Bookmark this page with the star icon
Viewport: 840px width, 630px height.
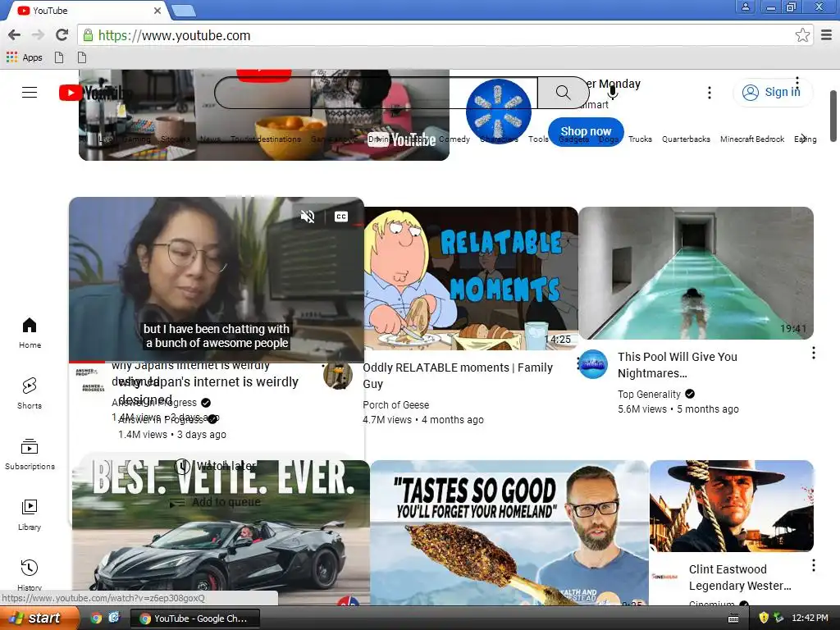point(802,35)
